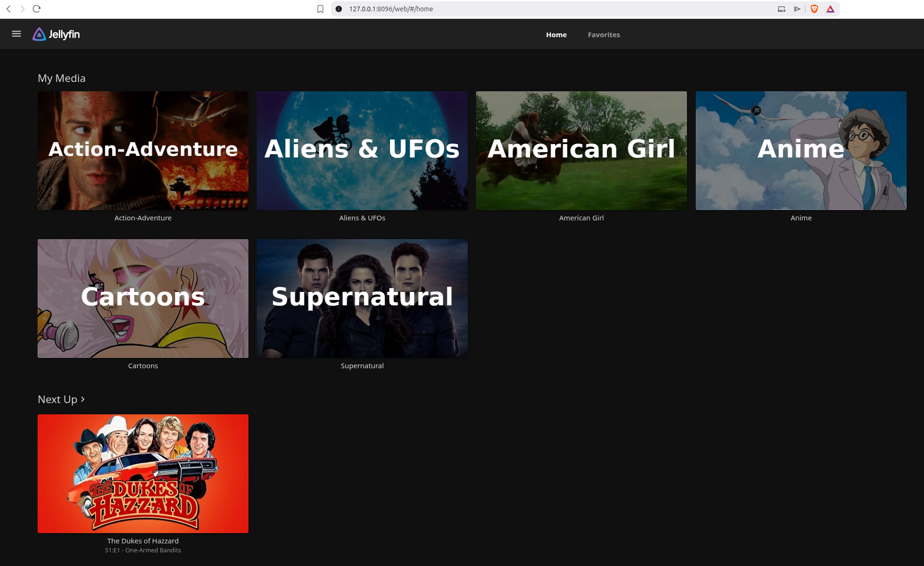
Task: Click the Action-Adventure caption link
Action: (143, 218)
